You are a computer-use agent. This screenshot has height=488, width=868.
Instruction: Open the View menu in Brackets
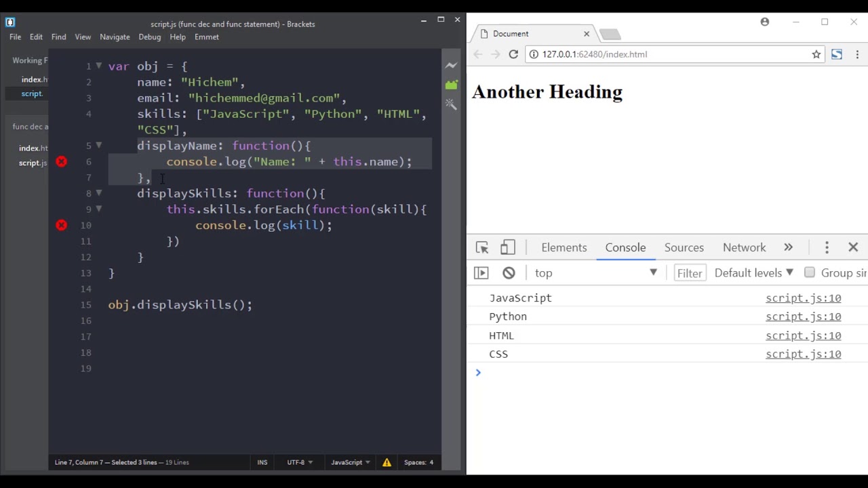point(83,37)
